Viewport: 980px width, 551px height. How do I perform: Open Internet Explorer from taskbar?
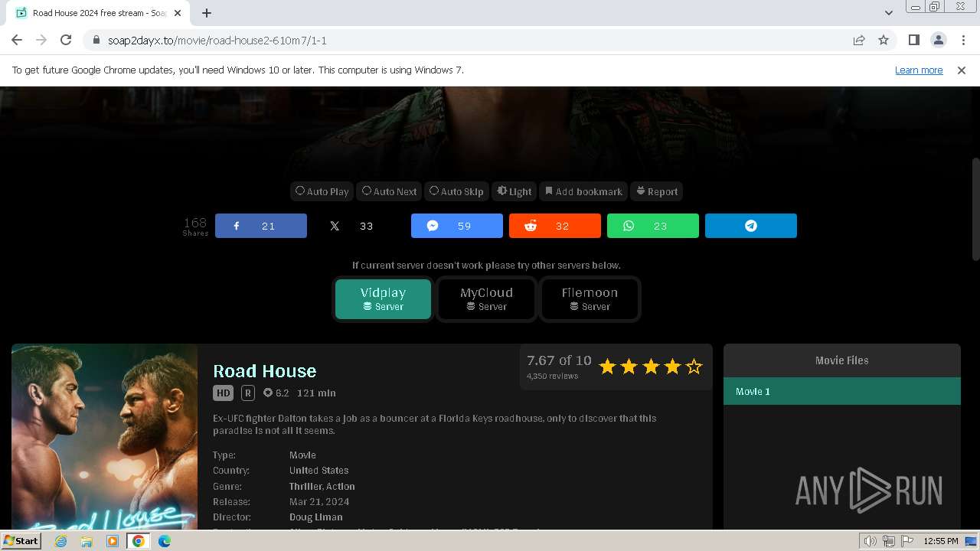61,541
